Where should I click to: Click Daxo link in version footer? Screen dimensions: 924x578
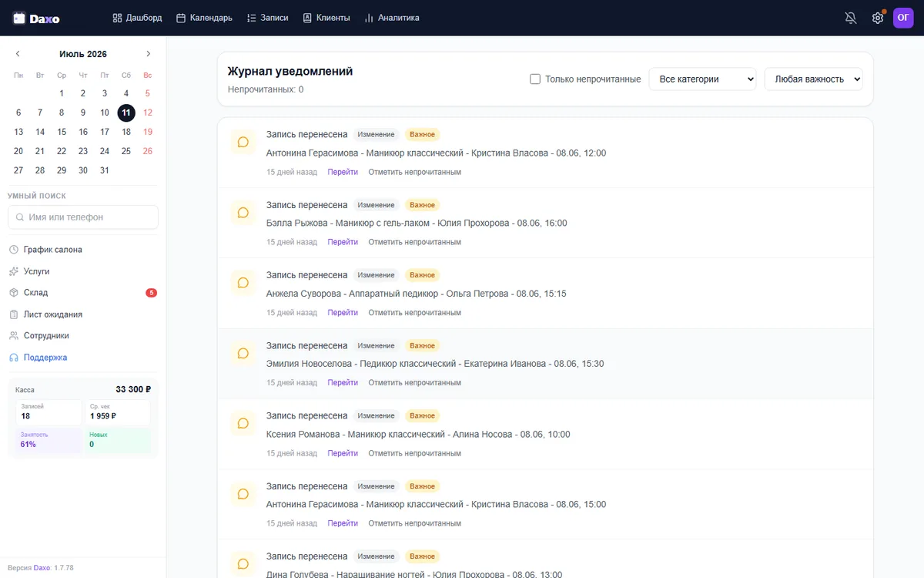[42, 568]
